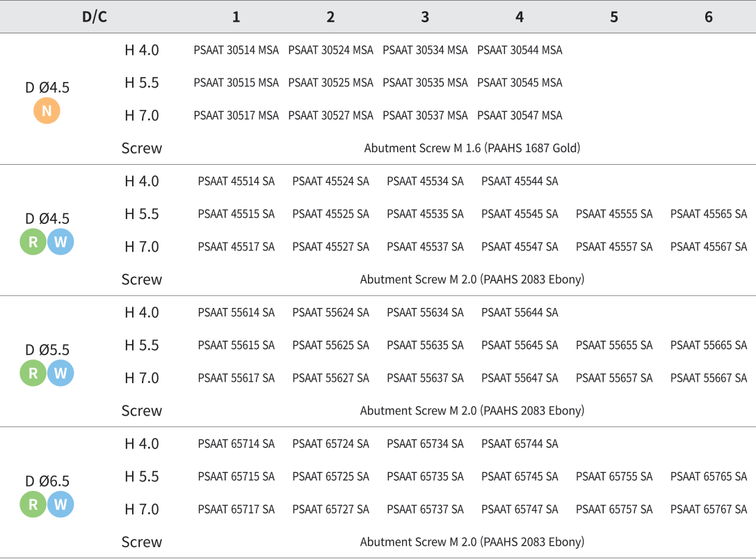Select column header 3
Viewport: 756px width, 559px height.
click(425, 17)
